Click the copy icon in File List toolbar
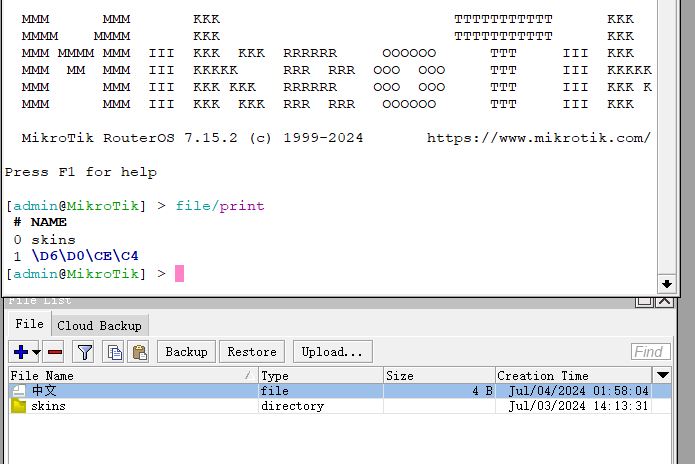 [114, 352]
